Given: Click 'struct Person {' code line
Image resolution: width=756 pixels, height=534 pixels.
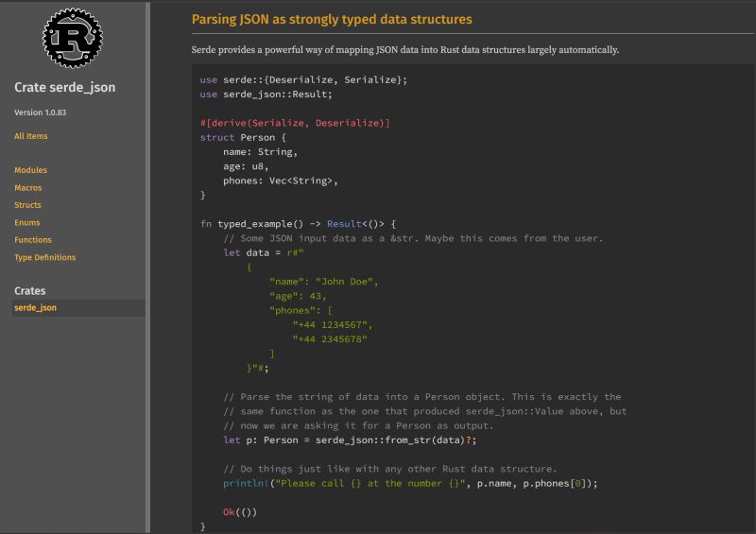Looking at the screenshot, I should pos(243,137).
